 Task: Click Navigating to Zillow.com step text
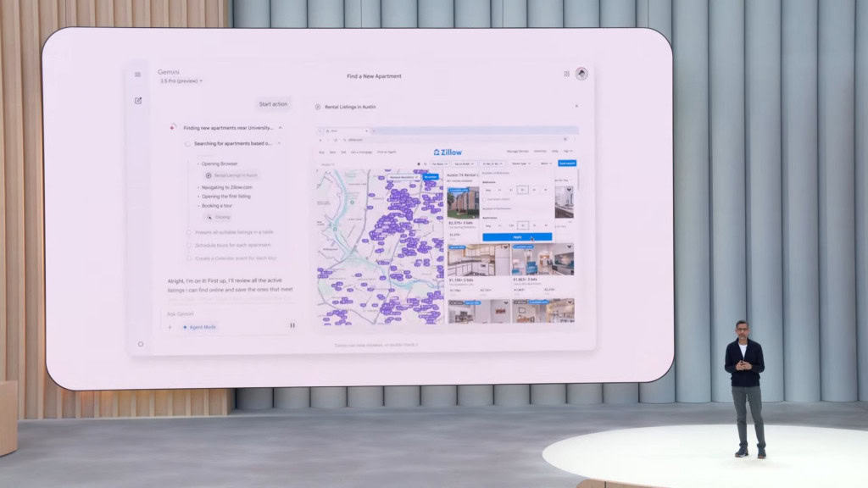[x=226, y=187]
